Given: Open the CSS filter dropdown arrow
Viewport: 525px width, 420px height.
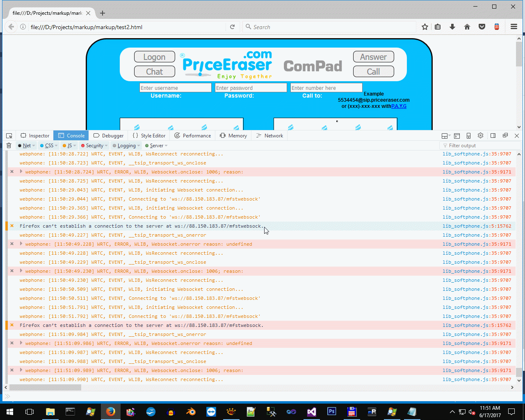Looking at the screenshot, I should (x=56, y=146).
